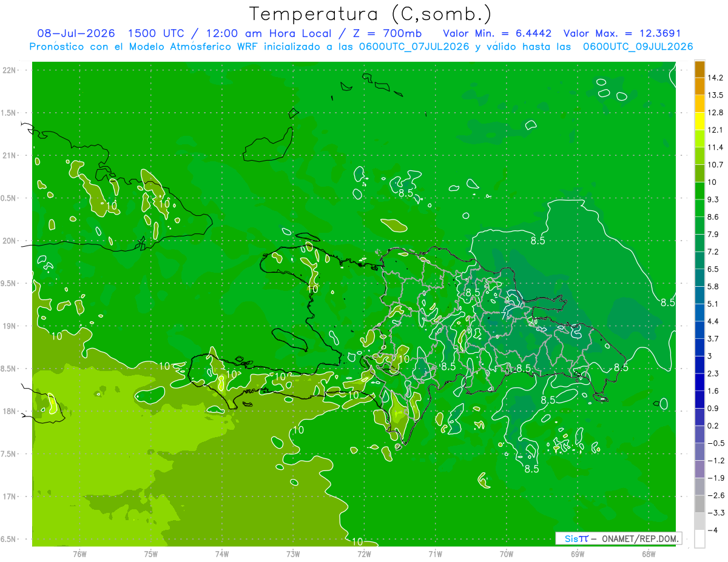Select the white swatch below -4

[x=699, y=538]
